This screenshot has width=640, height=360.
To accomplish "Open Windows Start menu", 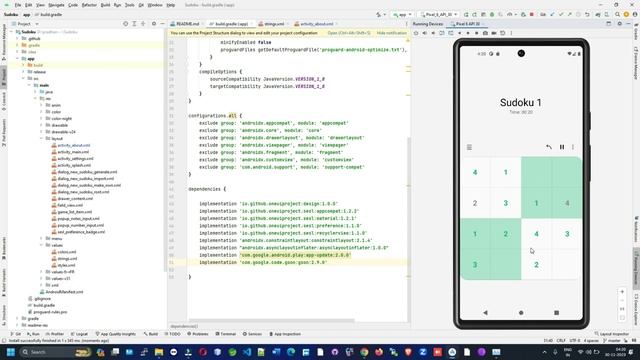I will (x=11, y=352).
